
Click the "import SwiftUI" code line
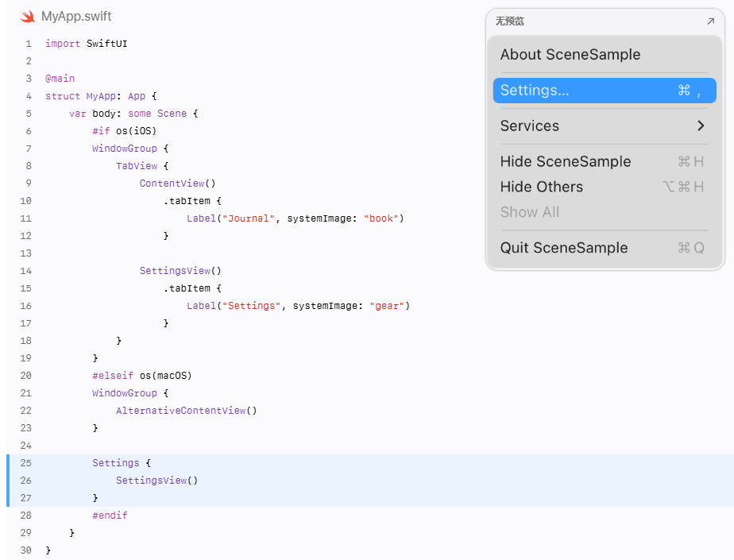pyautogui.click(x=86, y=44)
